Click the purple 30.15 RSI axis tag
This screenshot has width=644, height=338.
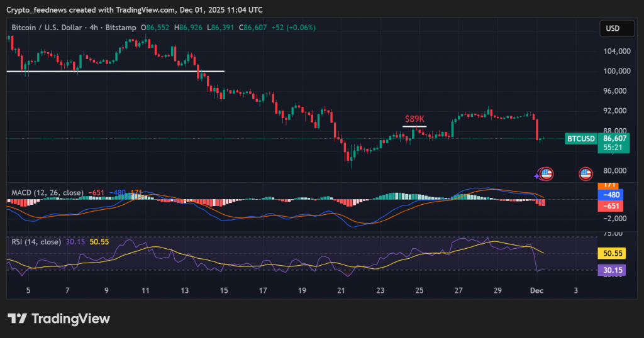click(612, 270)
